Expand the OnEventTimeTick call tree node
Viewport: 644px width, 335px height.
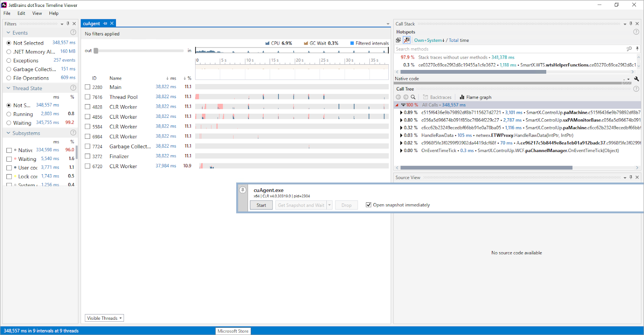point(401,151)
